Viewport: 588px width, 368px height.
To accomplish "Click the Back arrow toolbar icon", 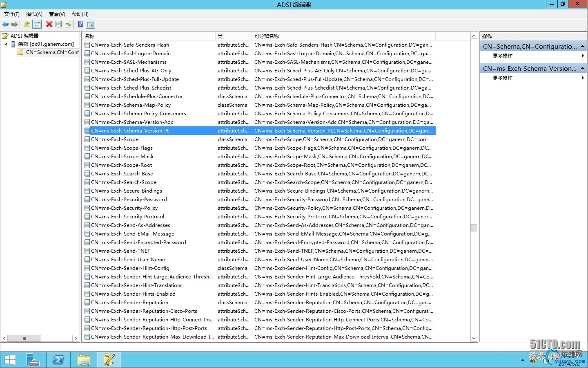I will tap(5, 25).
